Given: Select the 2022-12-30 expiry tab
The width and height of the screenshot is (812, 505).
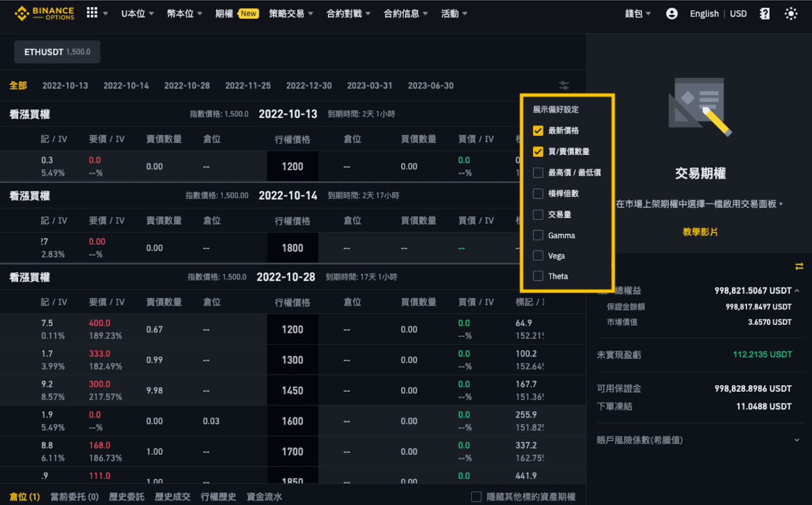Looking at the screenshot, I should tap(309, 85).
